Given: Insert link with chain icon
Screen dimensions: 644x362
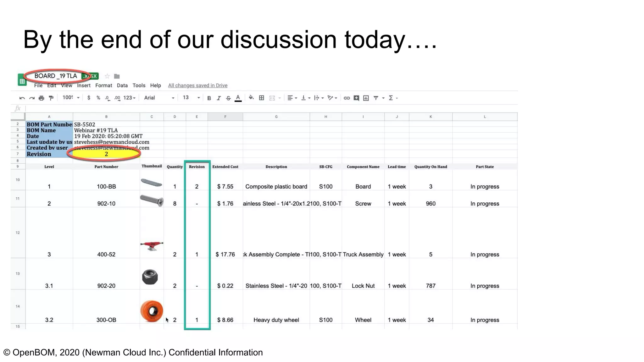Looking at the screenshot, I should click(347, 98).
